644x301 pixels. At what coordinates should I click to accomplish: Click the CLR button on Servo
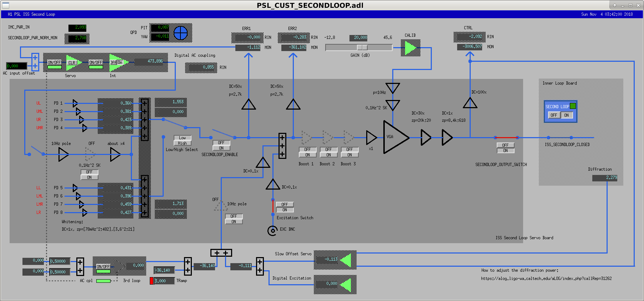[72, 63]
